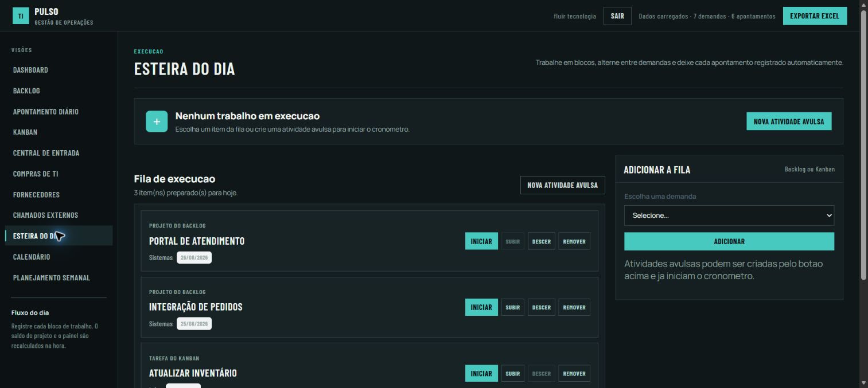The height and width of the screenshot is (388, 868).
Task: Click the Atualizar Inventário title
Action: tap(193, 373)
